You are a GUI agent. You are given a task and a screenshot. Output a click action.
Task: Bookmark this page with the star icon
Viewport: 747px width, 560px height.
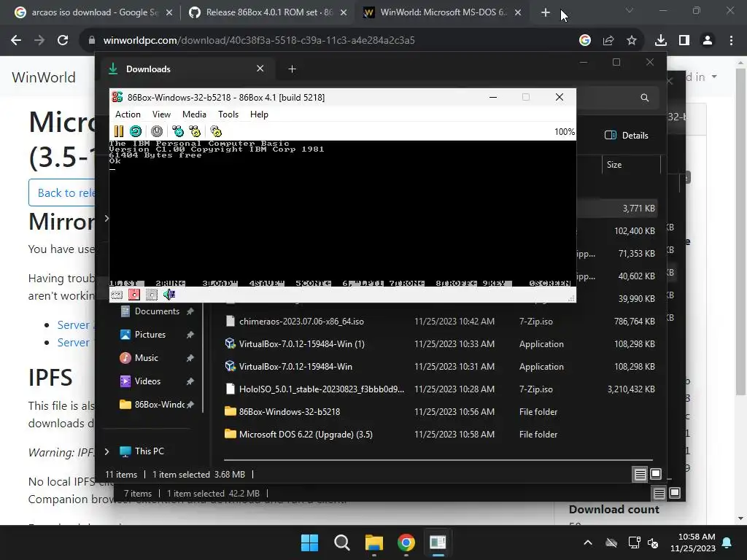coord(632,41)
